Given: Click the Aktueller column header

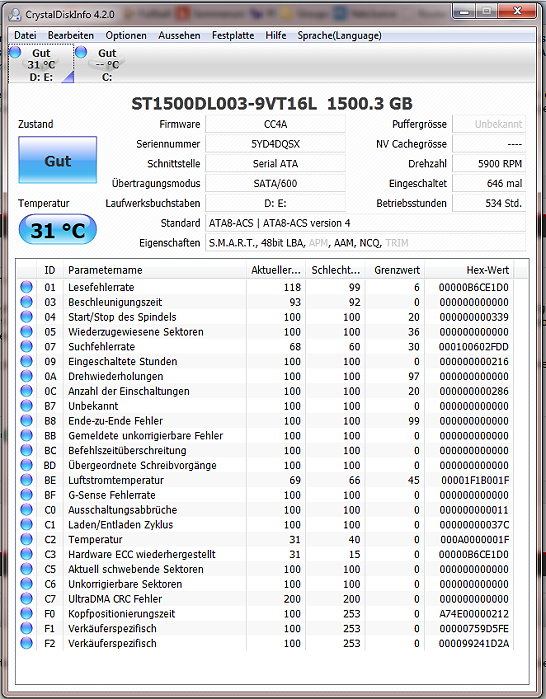Looking at the screenshot, I should [x=275, y=270].
